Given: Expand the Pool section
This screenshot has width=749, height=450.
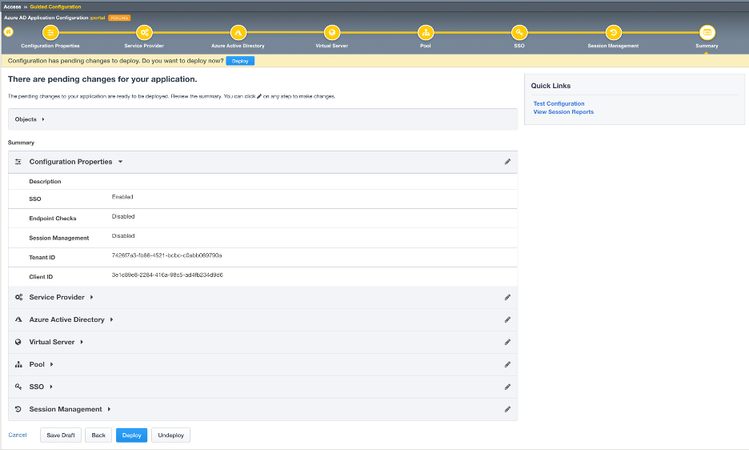Looking at the screenshot, I should pos(52,364).
